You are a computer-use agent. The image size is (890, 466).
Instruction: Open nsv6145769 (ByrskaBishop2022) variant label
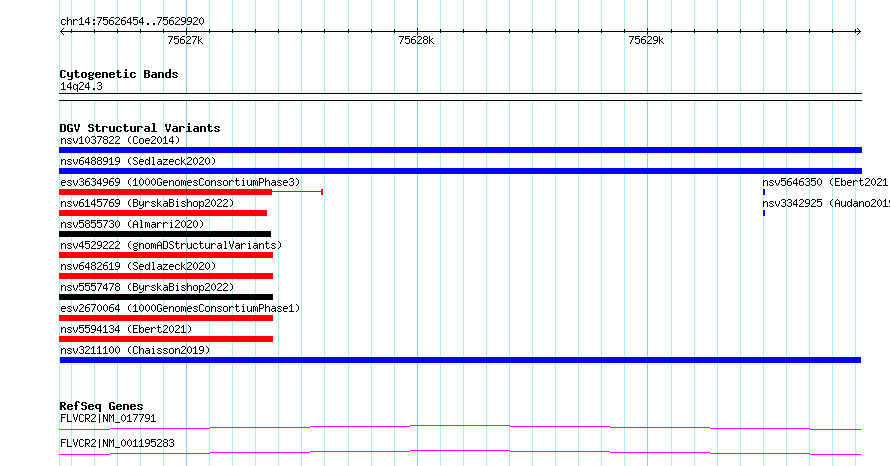[x=147, y=203]
